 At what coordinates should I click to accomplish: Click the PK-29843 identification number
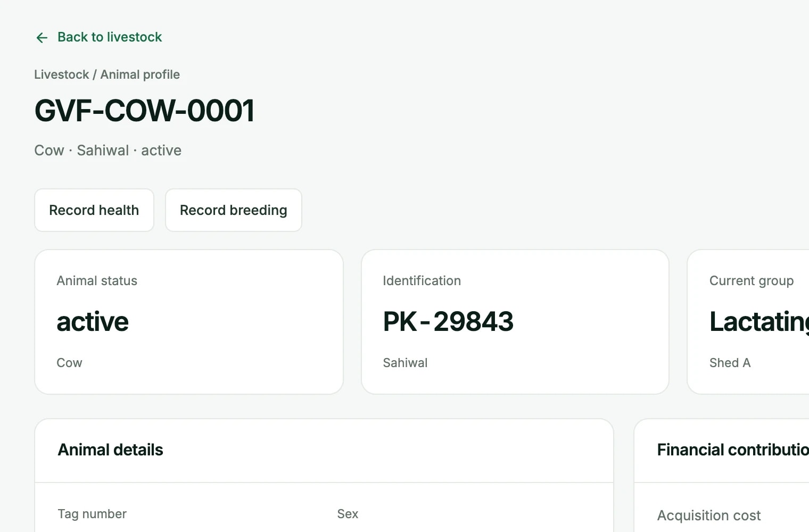(448, 321)
